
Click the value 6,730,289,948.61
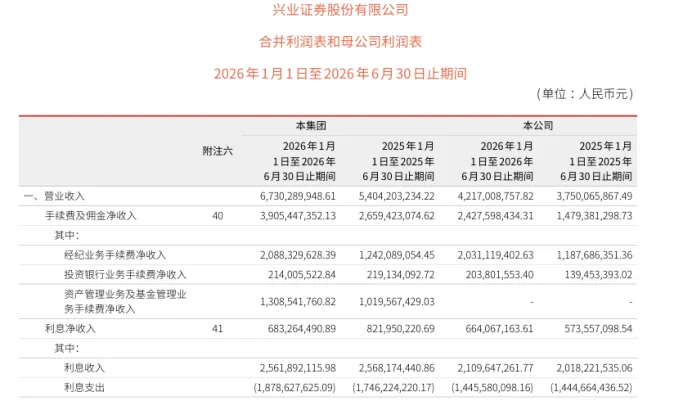298,196
